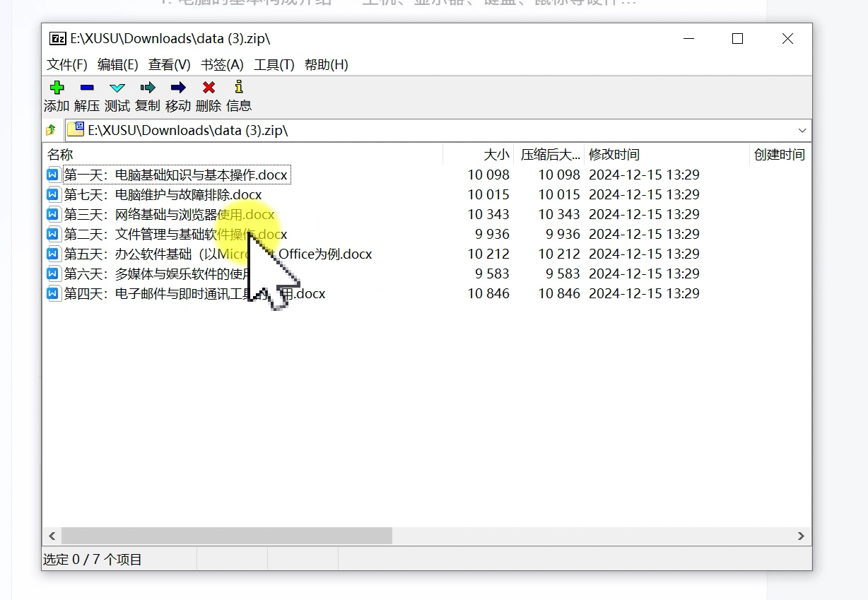The height and width of the screenshot is (600, 868).
Task: Click the up-folder icon beside address bar
Action: click(x=51, y=131)
